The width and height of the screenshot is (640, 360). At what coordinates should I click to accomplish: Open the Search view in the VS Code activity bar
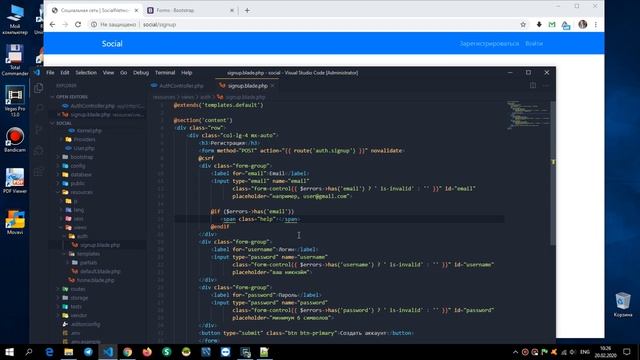pos(39,109)
